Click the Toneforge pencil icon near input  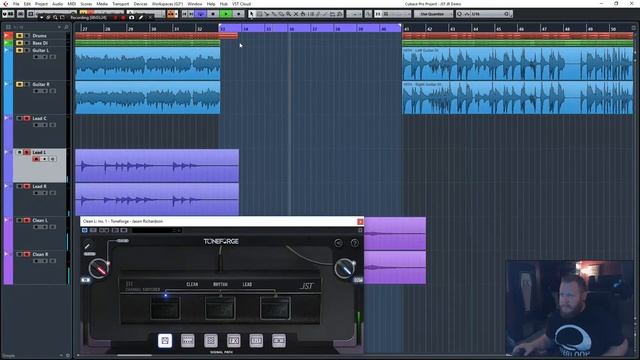pos(87,246)
